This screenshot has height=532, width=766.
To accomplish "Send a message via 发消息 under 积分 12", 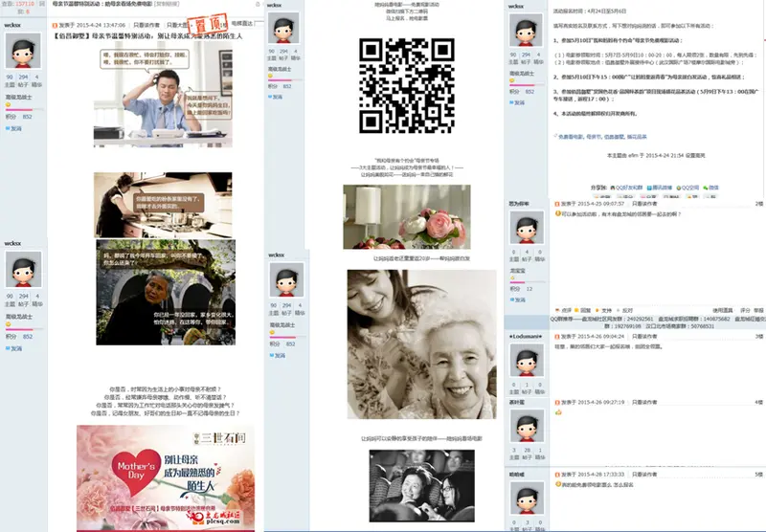I will pos(518,299).
